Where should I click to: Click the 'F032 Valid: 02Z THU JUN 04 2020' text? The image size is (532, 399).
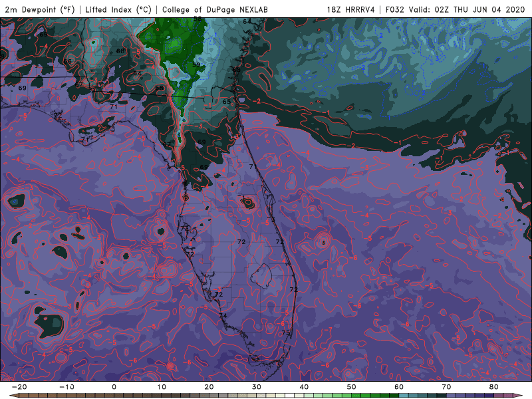coord(456,9)
